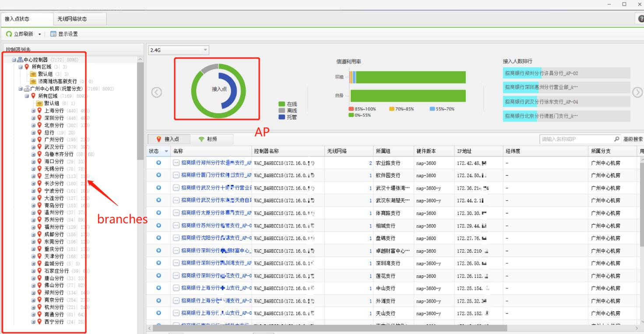Collapse 广州中心机房(托管分支) node
Image resolution: width=644 pixels, height=334 pixels.
pyautogui.click(x=21, y=89)
